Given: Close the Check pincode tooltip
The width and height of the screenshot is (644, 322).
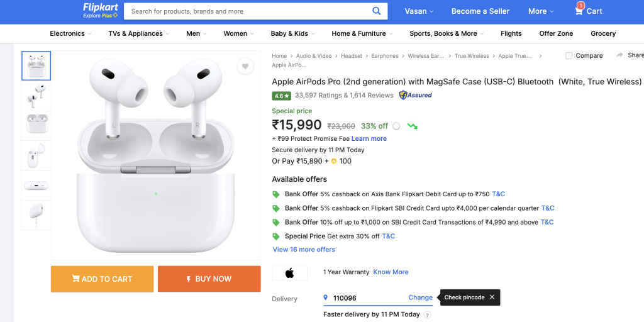Looking at the screenshot, I should 492,297.
